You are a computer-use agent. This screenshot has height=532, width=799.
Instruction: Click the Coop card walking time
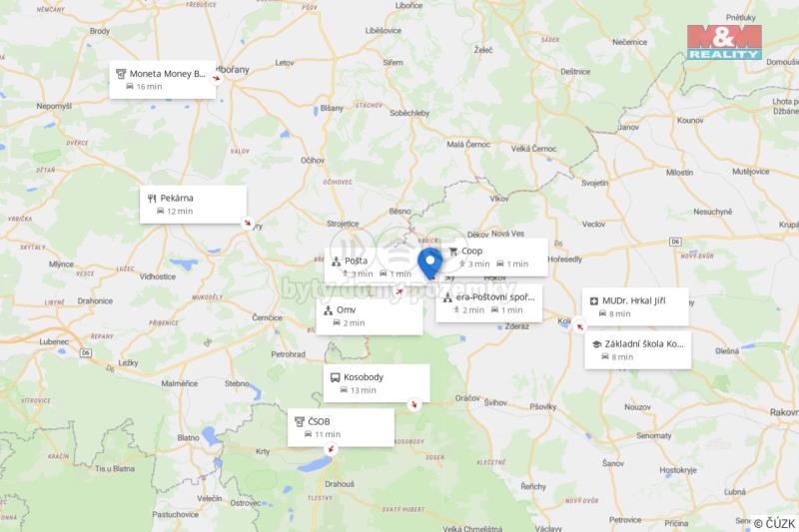click(x=473, y=264)
